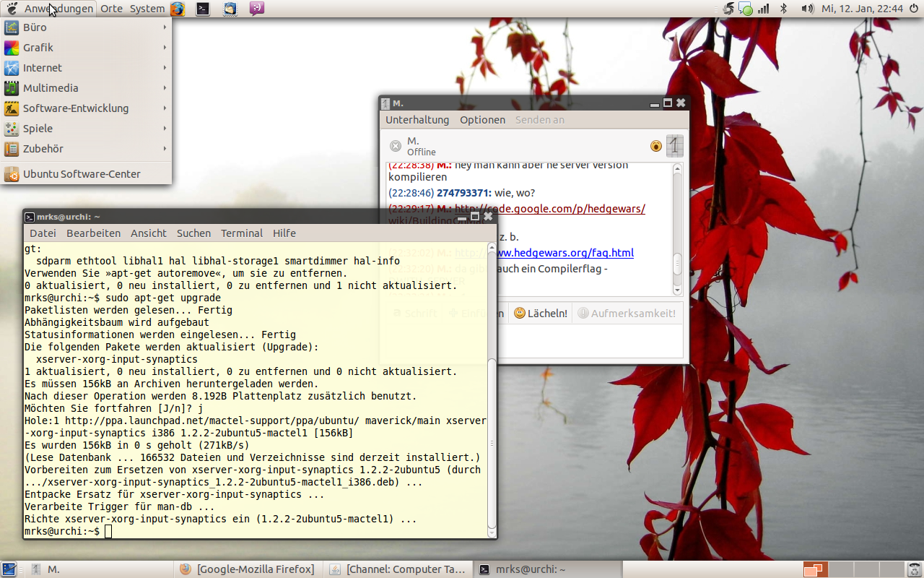924x578 pixels.
Task: Open the purple smiley chat launcher
Action: pyautogui.click(x=256, y=9)
